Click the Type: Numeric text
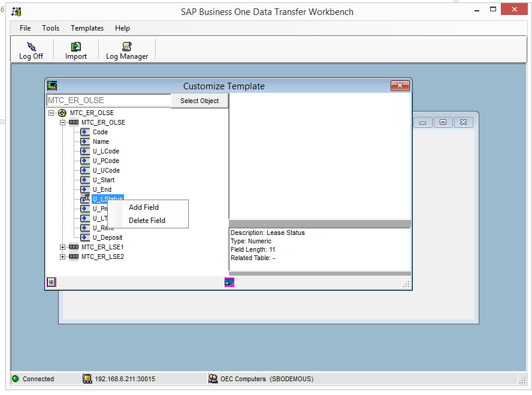The width and height of the screenshot is (532, 395). pyautogui.click(x=251, y=242)
